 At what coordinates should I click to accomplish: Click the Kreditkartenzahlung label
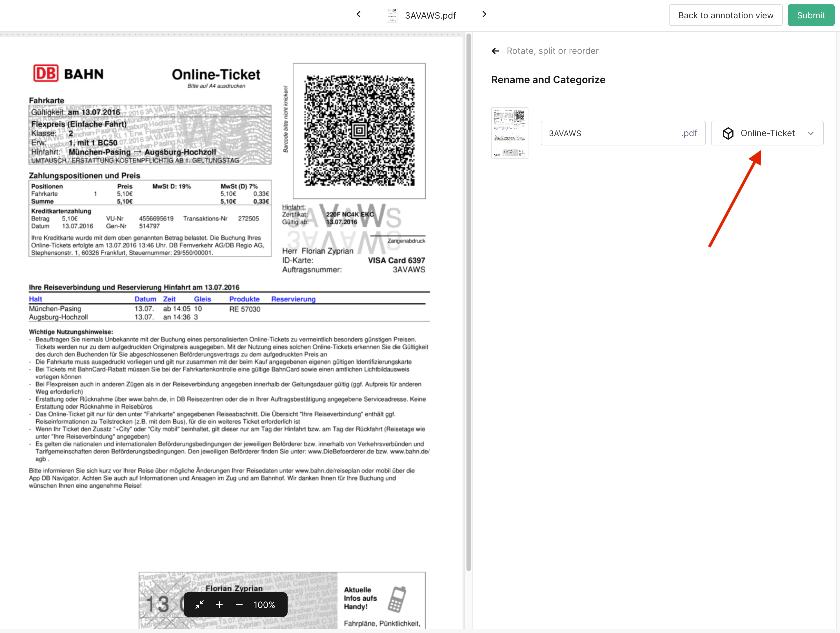point(61,211)
